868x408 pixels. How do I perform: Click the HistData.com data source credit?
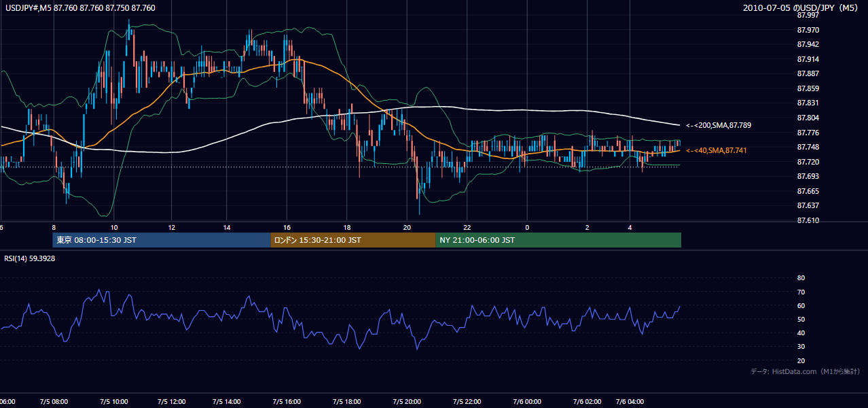(806, 371)
